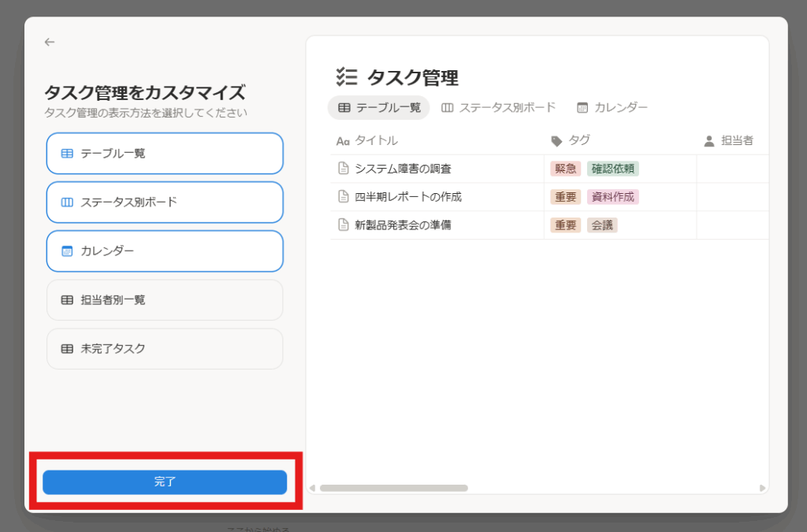Switch to the ステータス別ボード tab
The width and height of the screenshot is (807, 532).
click(x=499, y=107)
